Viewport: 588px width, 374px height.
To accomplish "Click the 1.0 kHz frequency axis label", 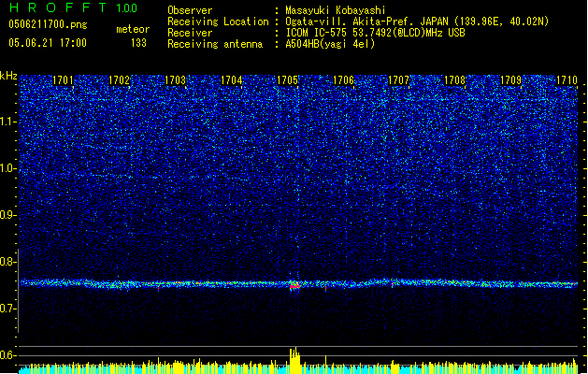I will click(8, 169).
